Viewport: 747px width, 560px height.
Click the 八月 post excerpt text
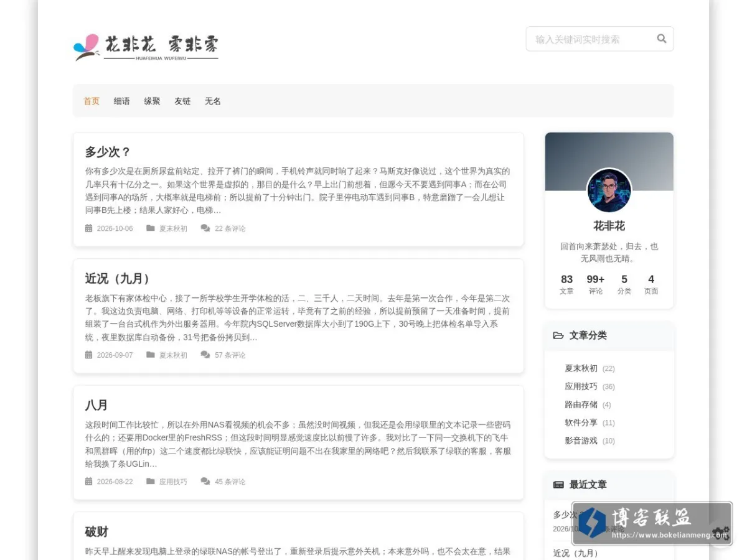click(x=298, y=444)
